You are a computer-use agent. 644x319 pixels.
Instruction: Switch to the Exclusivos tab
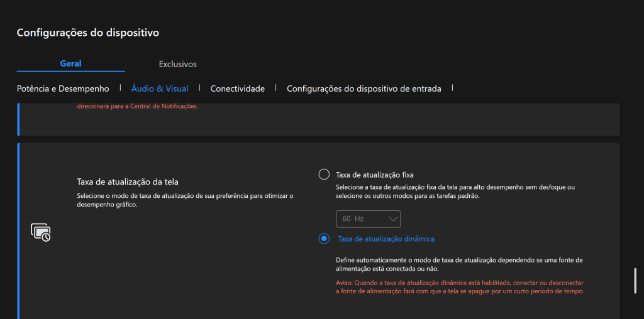[177, 64]
